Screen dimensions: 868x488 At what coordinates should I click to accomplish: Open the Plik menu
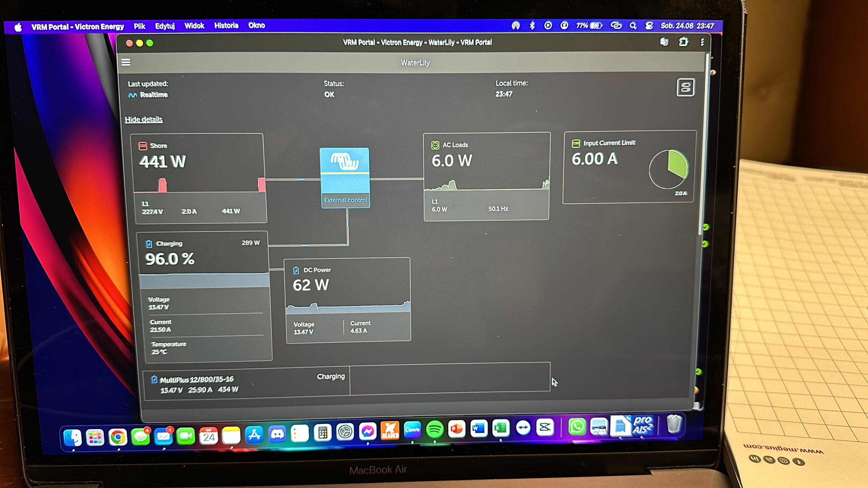(139, 26)
